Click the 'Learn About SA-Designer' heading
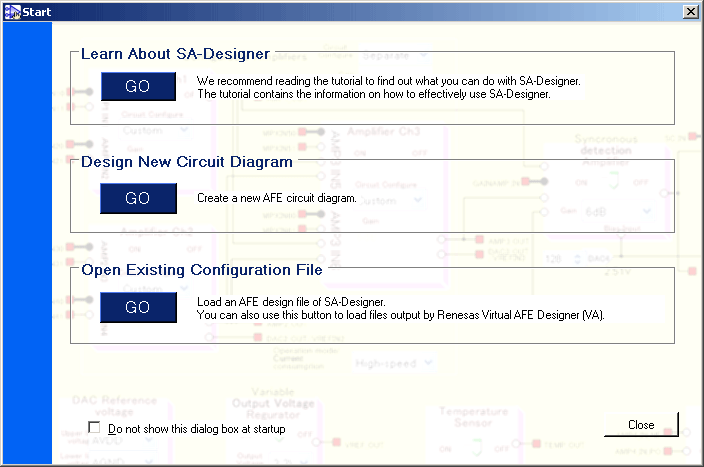 [x=175, y=54]
